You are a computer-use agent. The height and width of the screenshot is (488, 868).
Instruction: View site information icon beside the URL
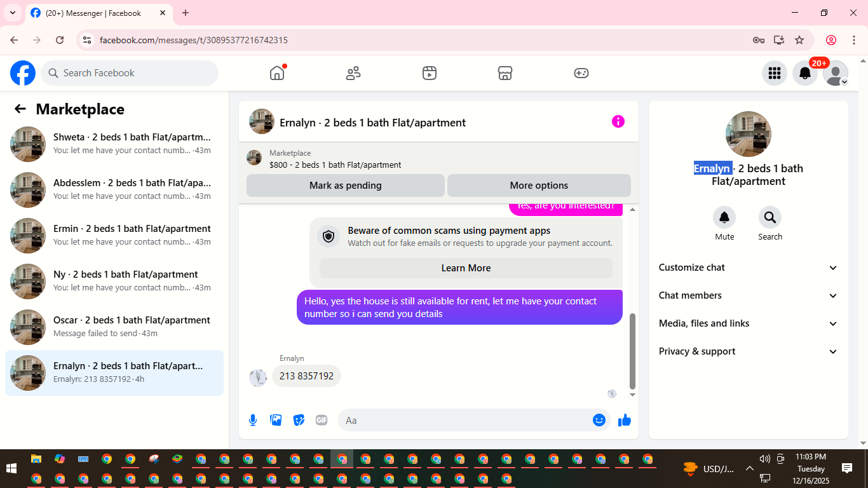tap(88, 40)
